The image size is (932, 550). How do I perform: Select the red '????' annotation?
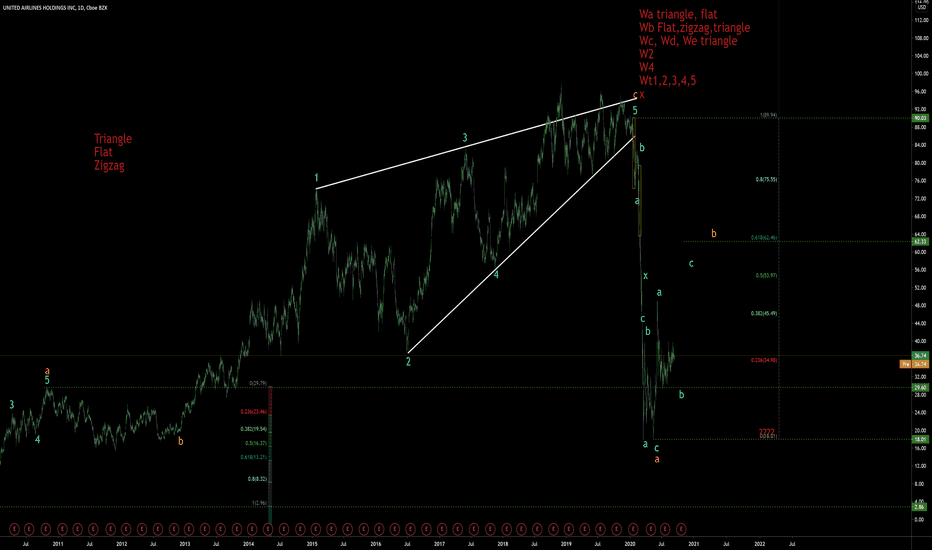coord(767,432)
